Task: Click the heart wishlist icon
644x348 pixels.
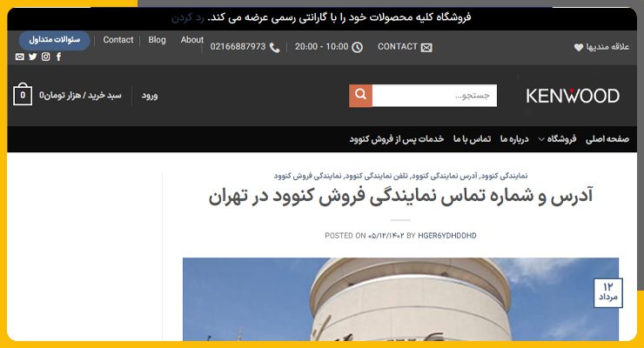Action: point(578,47)
